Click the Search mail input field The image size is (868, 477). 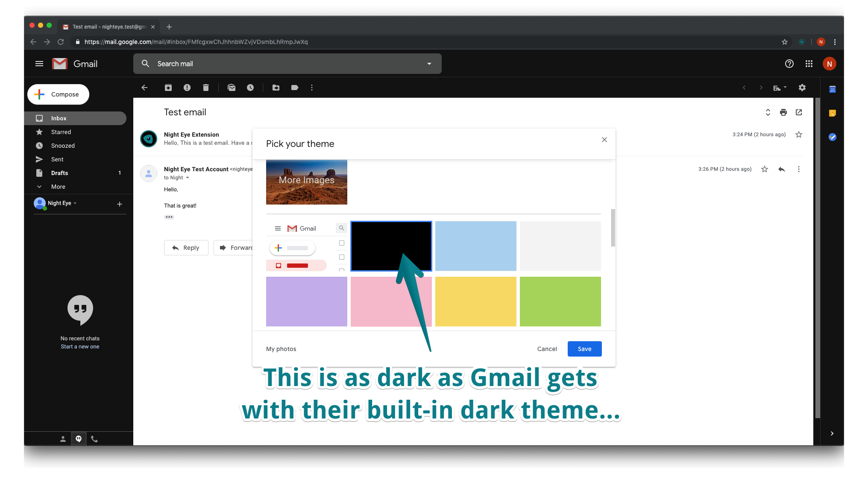coord(287,64)
